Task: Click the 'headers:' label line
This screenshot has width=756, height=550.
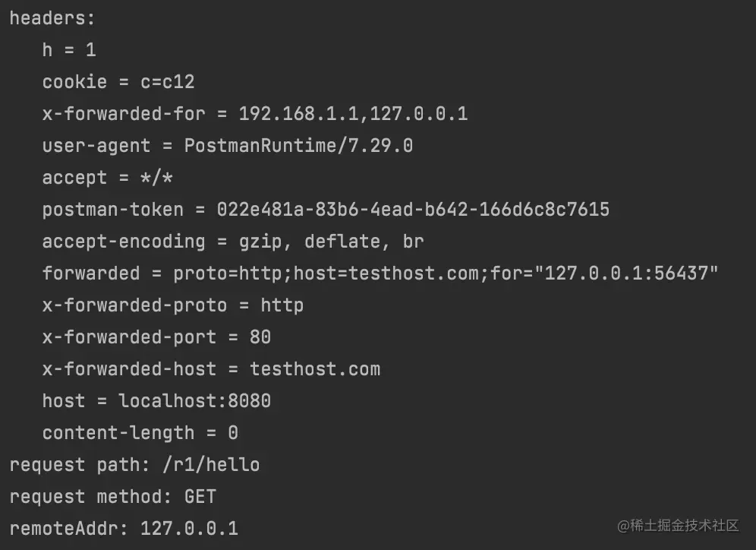Action: [52, 18]
